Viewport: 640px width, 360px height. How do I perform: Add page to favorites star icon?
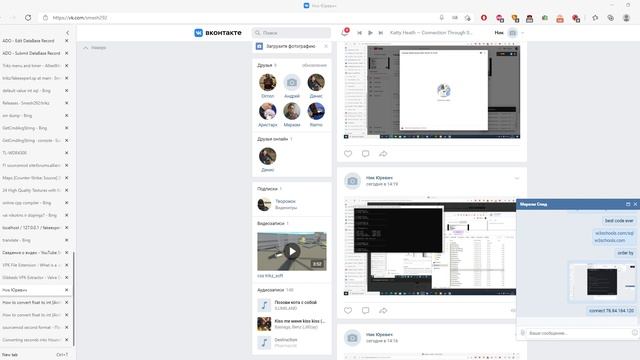(x=468, y=18)
